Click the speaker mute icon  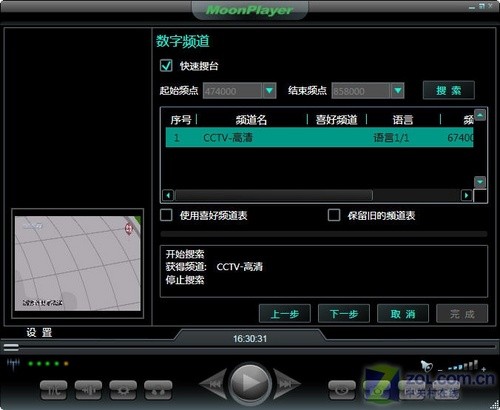[x=426, y=366]
